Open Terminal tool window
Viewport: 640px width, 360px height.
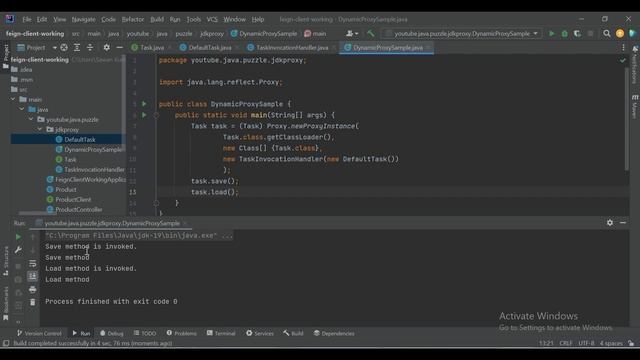(220, 333)
